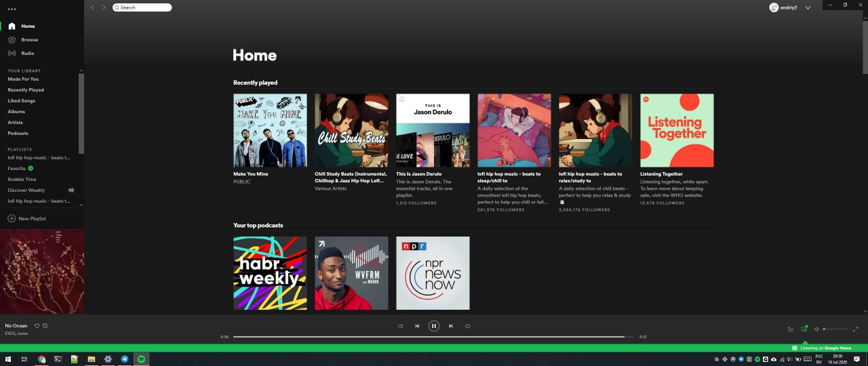Open Podcasts in the library

(18, 134)
